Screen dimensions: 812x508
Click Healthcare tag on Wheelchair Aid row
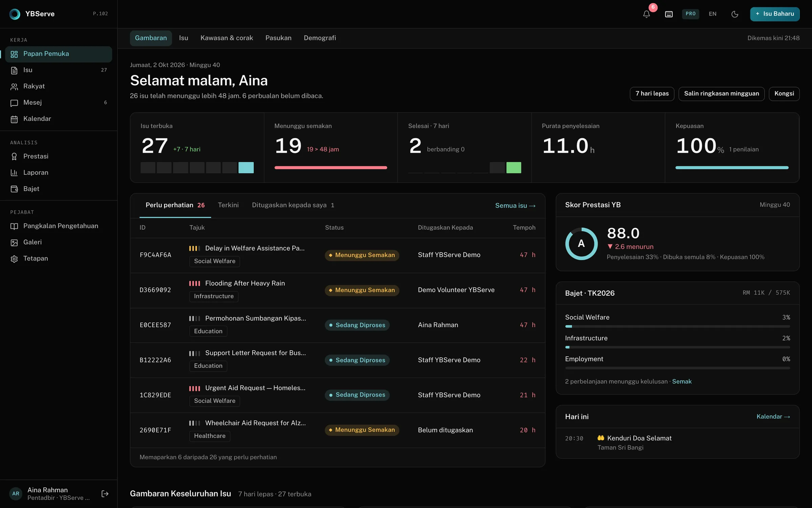209,436
